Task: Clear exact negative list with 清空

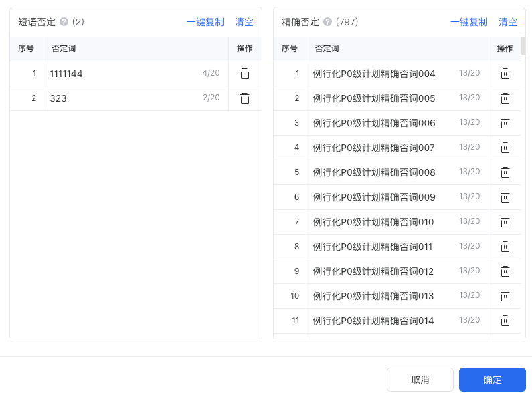Action: point(508,22)
